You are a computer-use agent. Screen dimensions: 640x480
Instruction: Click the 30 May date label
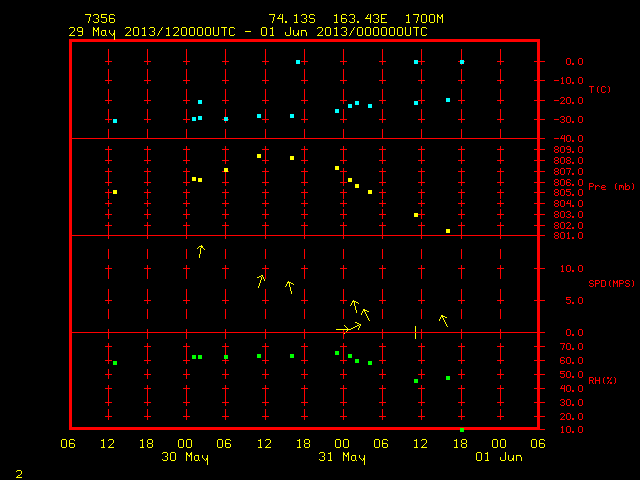coord(185,457)
